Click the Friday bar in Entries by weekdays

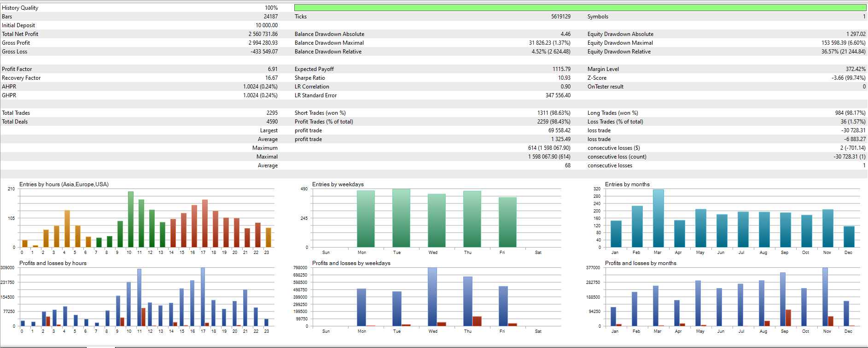(507, 222)
